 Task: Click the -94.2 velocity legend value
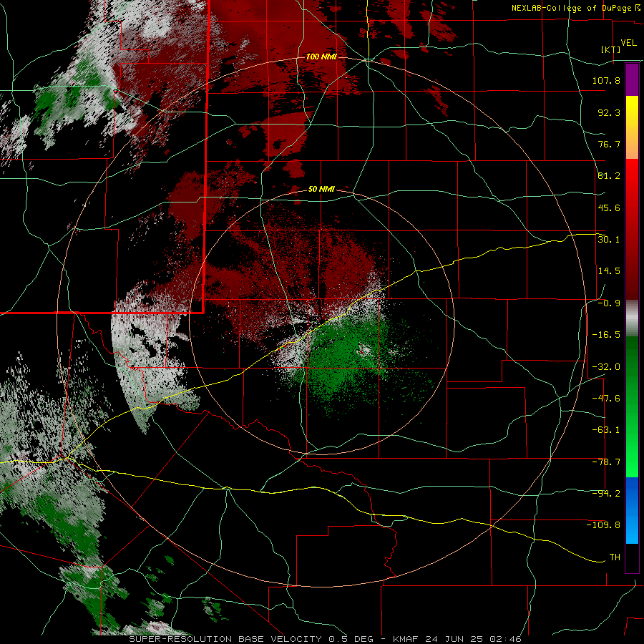coord(606,493)
